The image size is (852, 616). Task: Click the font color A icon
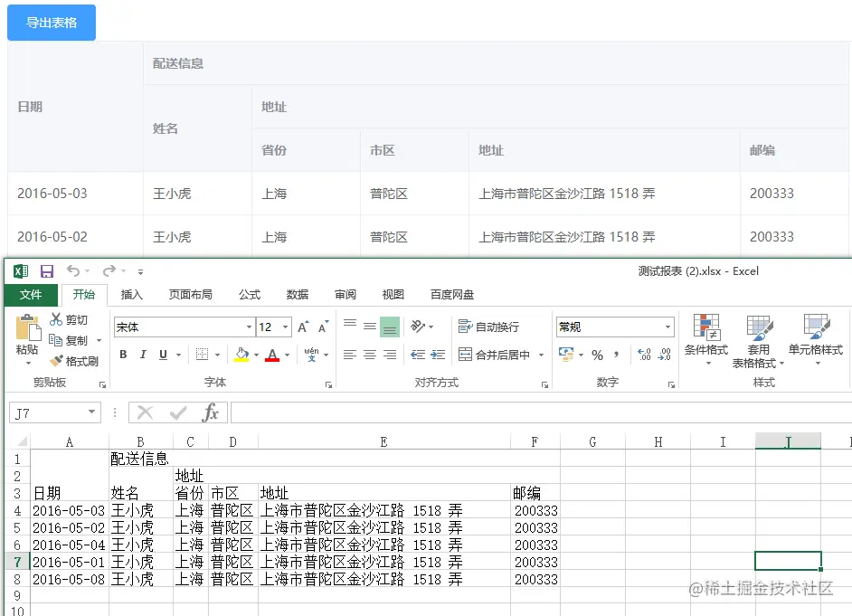click(x=272, y=355)
